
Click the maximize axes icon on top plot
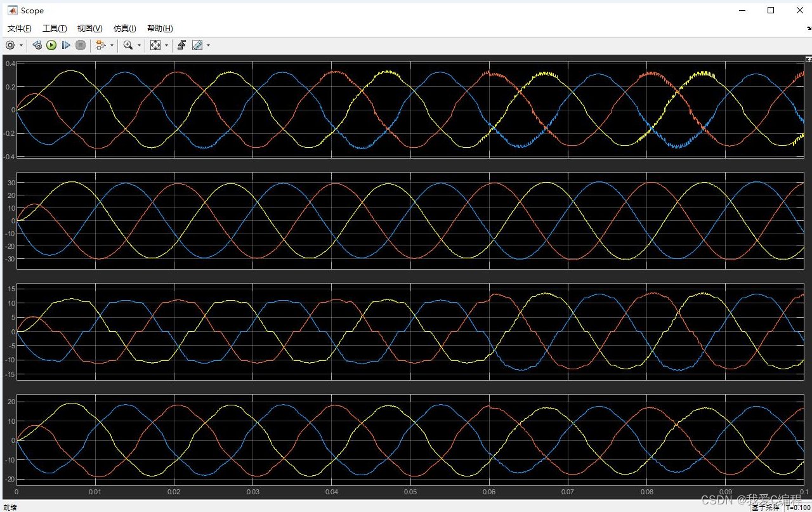(x=809, y=59)
